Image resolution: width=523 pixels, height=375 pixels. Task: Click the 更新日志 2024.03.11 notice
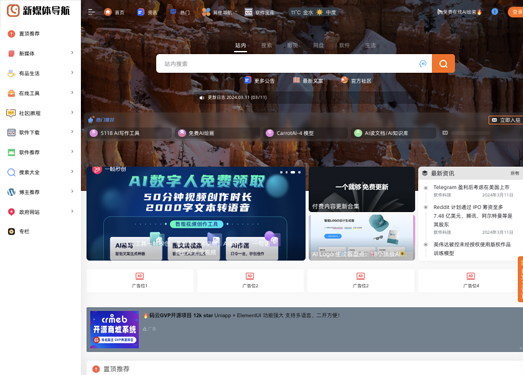pyautogui.click(x=237, y=98)
